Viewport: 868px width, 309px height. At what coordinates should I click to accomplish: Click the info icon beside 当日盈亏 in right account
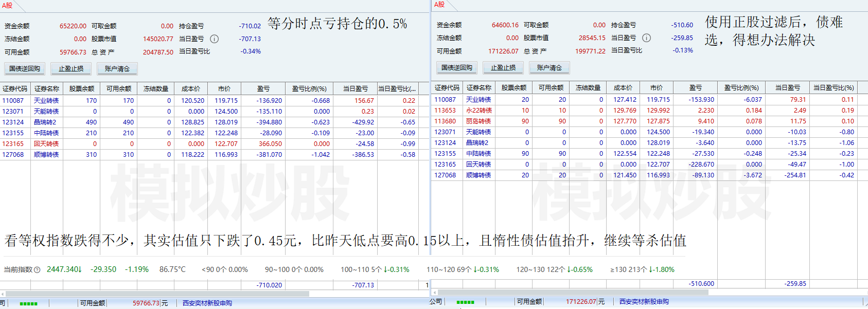point(647,38)
